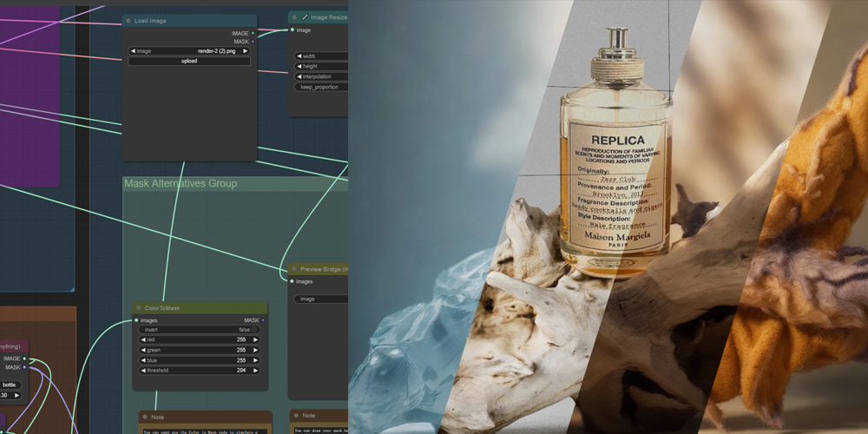Screen dimensions: 868x434
Task: Collapse the Image Resize node via its dot
Action: tap(294, 17)
